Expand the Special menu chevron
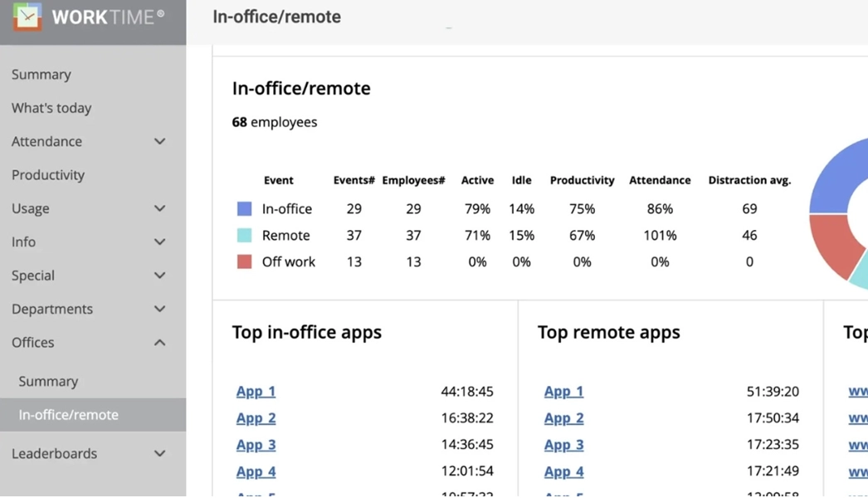This screenshot has width=868, height=498. (159, 276)
